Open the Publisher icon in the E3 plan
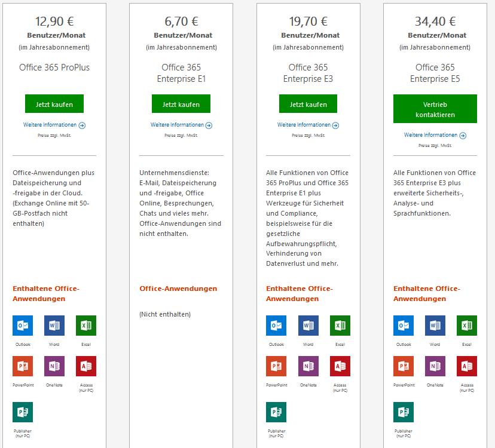Image resolution: width=495 pixels, height=448 pixels. coord(276,412)
